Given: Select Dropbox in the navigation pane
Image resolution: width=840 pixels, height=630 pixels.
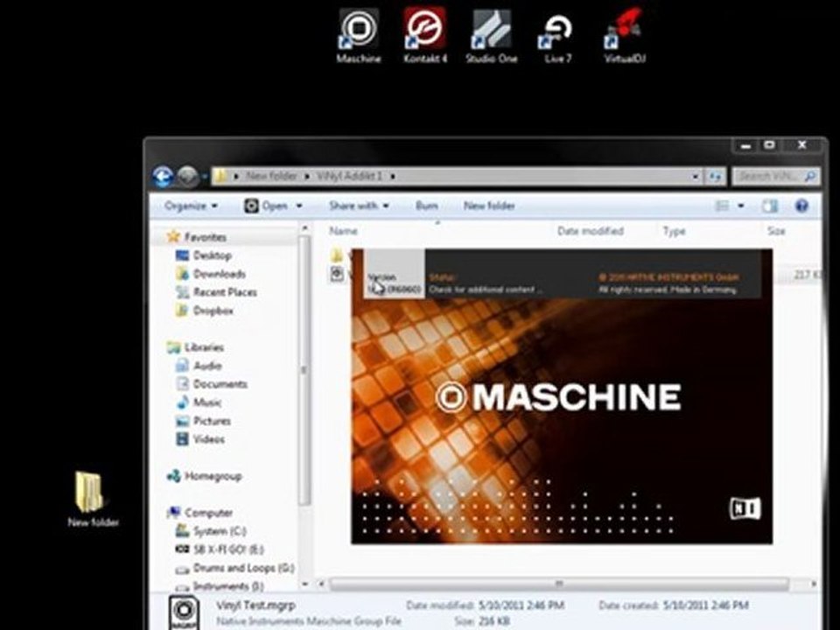Looking at the screenshot, I should (213, 311).
